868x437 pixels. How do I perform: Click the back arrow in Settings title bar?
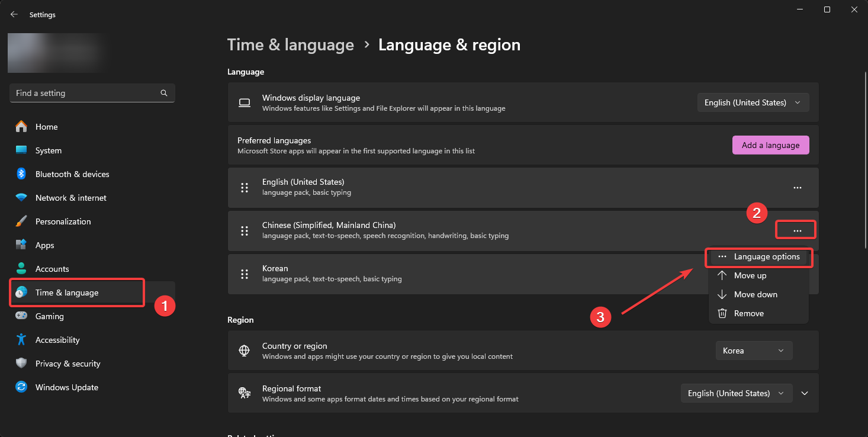pos(14,14)
